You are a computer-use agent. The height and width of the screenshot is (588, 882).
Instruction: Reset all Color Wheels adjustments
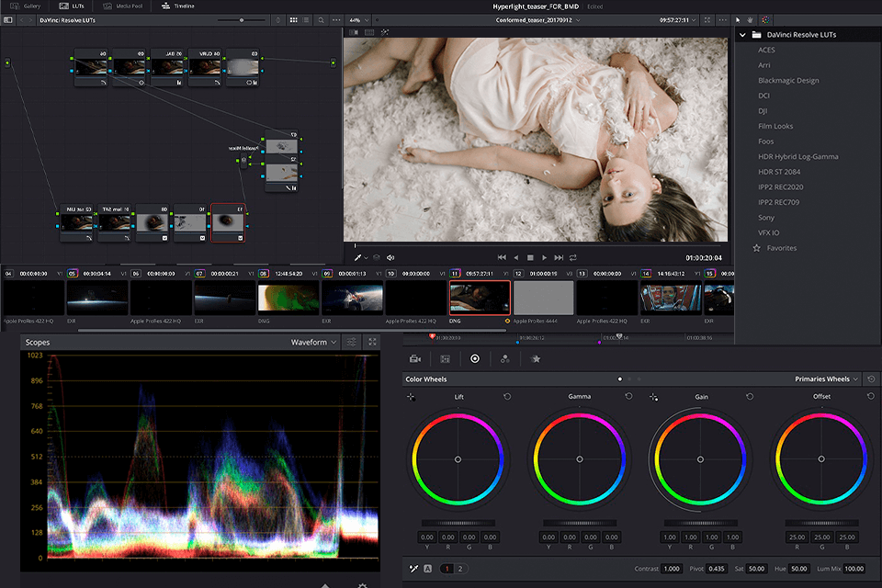[x=871, y=379]
